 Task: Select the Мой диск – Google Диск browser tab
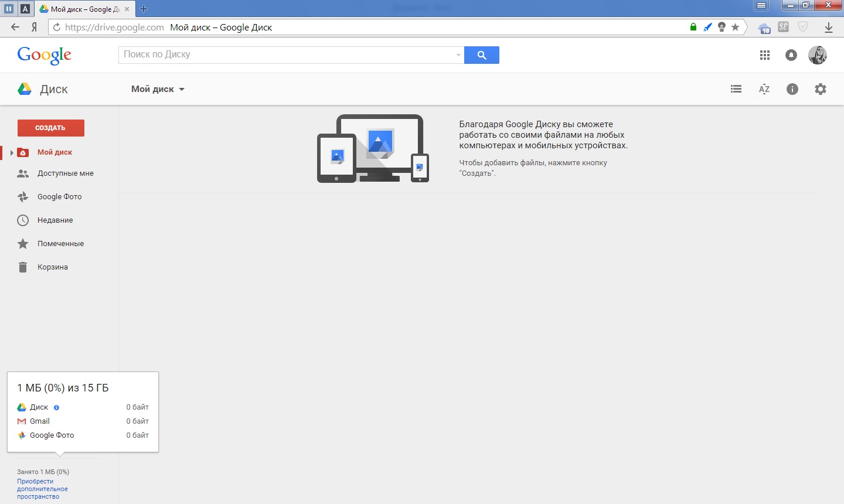(x=84, y=9)
